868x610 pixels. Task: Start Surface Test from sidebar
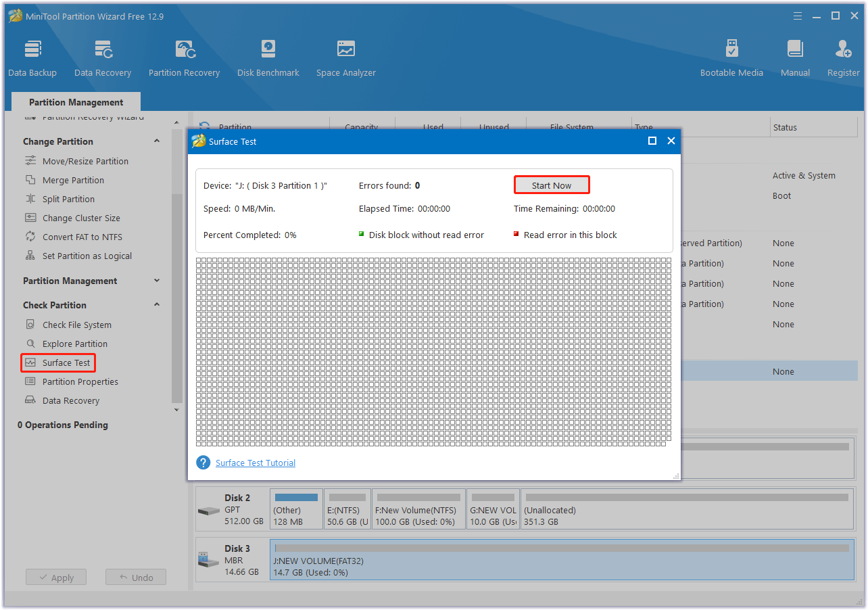pos(58,362)
